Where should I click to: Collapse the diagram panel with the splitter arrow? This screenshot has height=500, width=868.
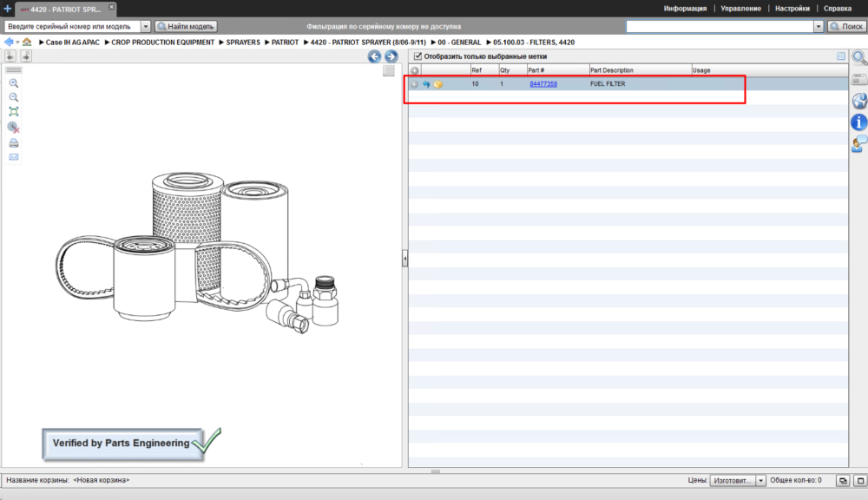[x=404, y=258]
